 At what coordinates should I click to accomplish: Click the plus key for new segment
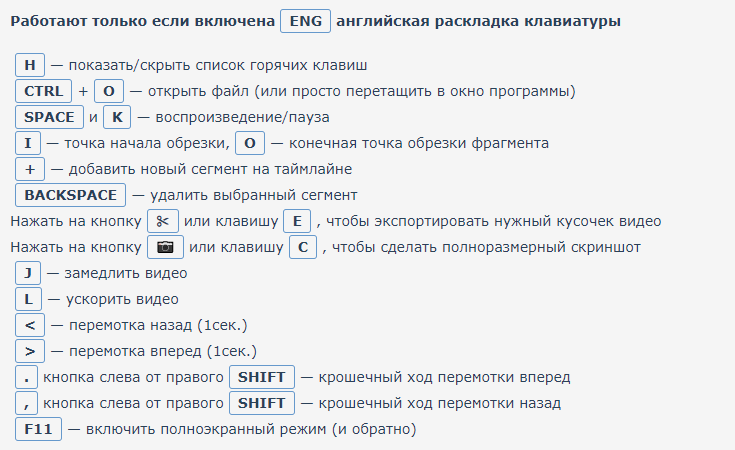coord(30,169)
